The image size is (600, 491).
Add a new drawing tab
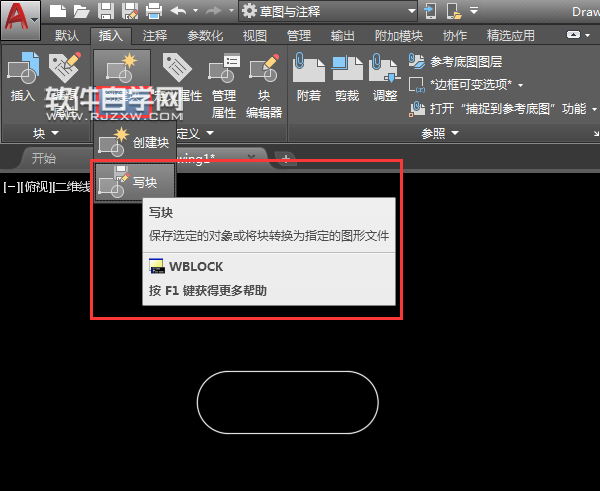[285, 158]
